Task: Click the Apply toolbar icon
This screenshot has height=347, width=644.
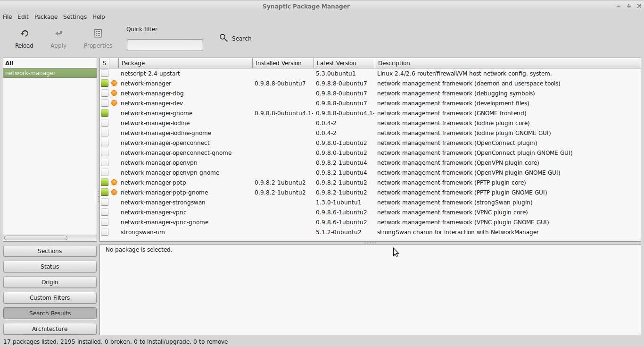Action: point(58,34)
